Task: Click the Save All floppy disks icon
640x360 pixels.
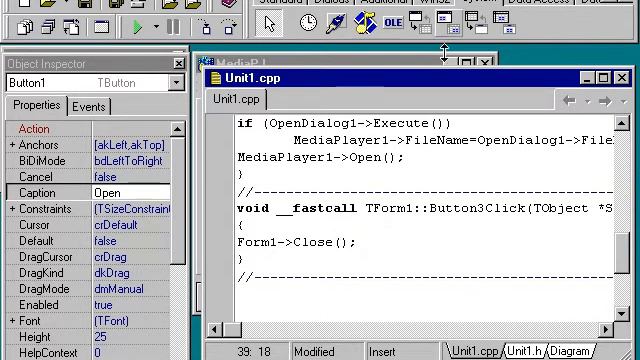Action: tap(116, 4)
